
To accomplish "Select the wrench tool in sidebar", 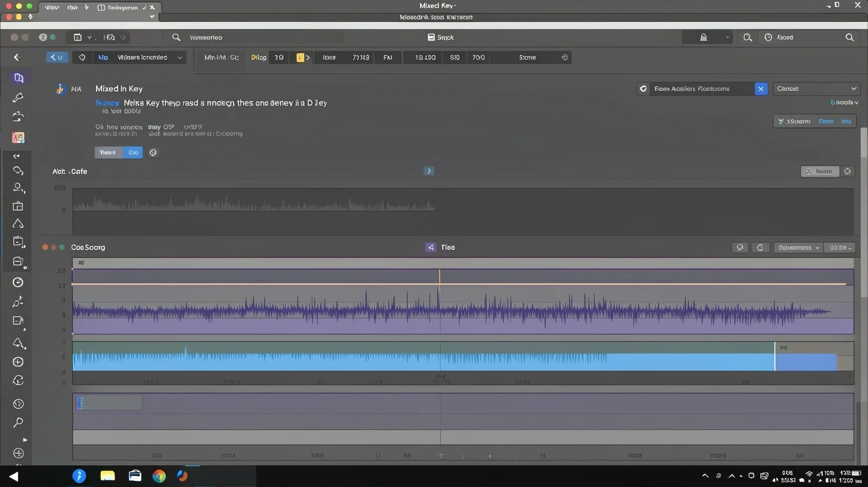I will pyautogui.click(x=18, y=97).
